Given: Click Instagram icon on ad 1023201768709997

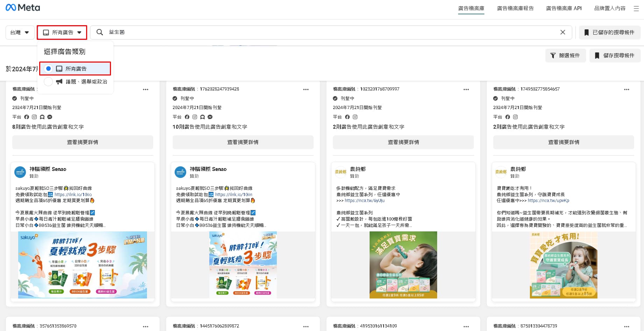Looking at the screenshot, I should click(355, 117).
